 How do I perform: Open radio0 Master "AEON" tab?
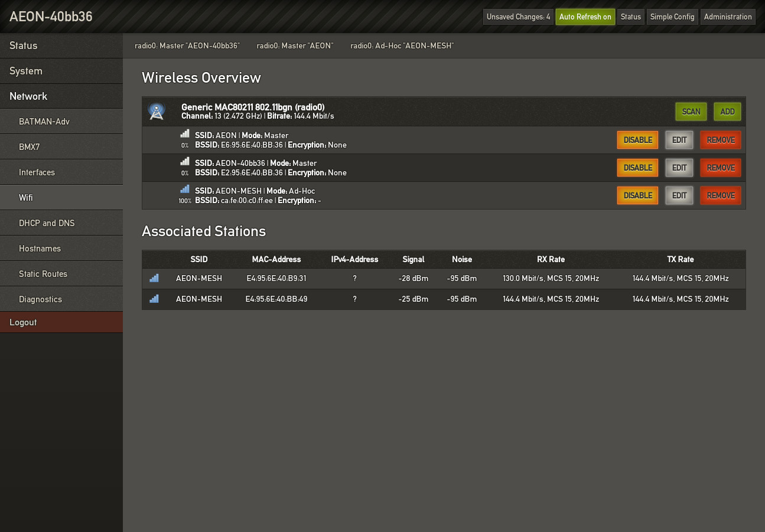[295, 45]
